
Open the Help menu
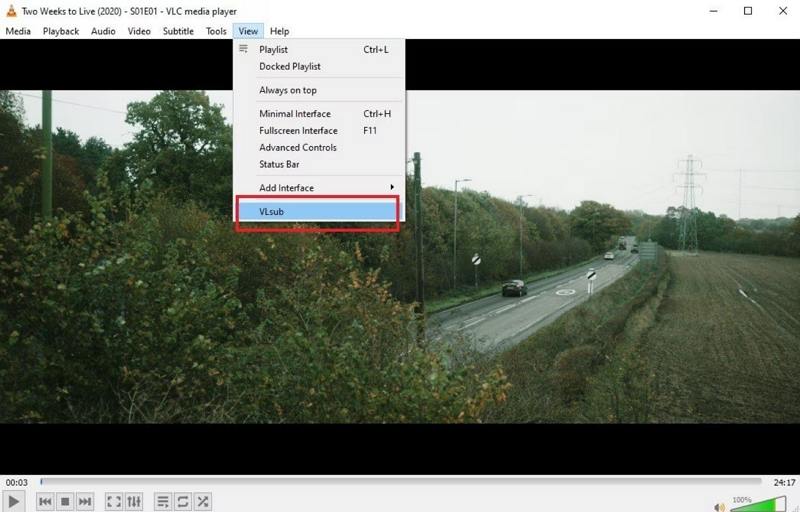(x=279, y=31)
